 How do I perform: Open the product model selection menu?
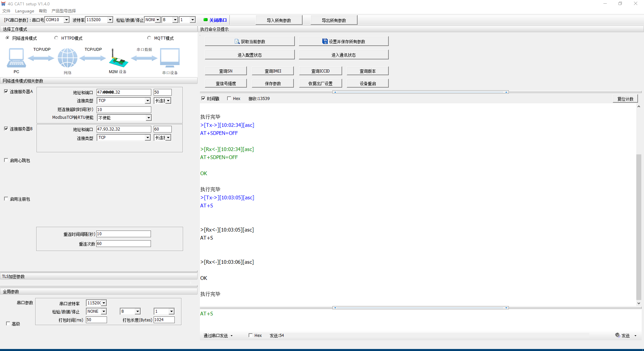point(64,11)
